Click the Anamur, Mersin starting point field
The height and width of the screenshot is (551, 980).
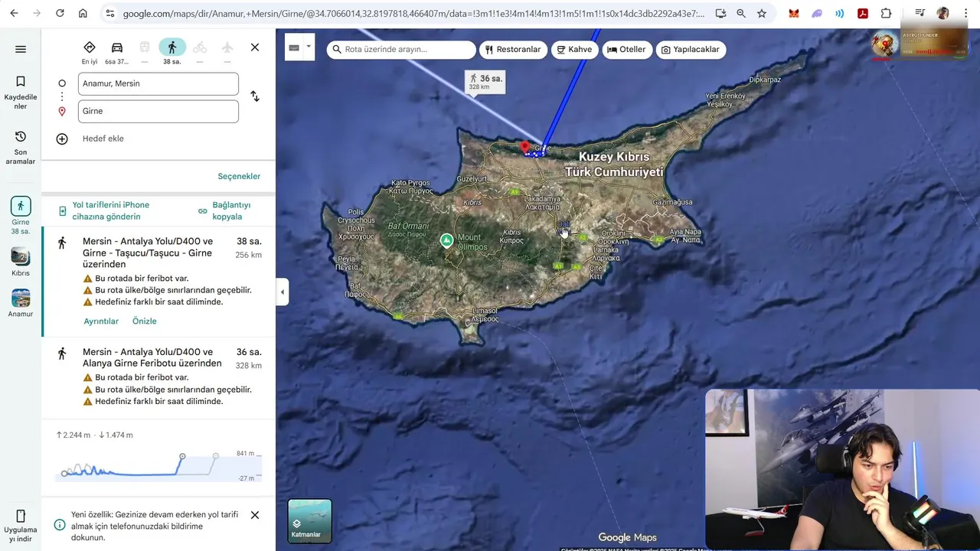coord(158,83)
